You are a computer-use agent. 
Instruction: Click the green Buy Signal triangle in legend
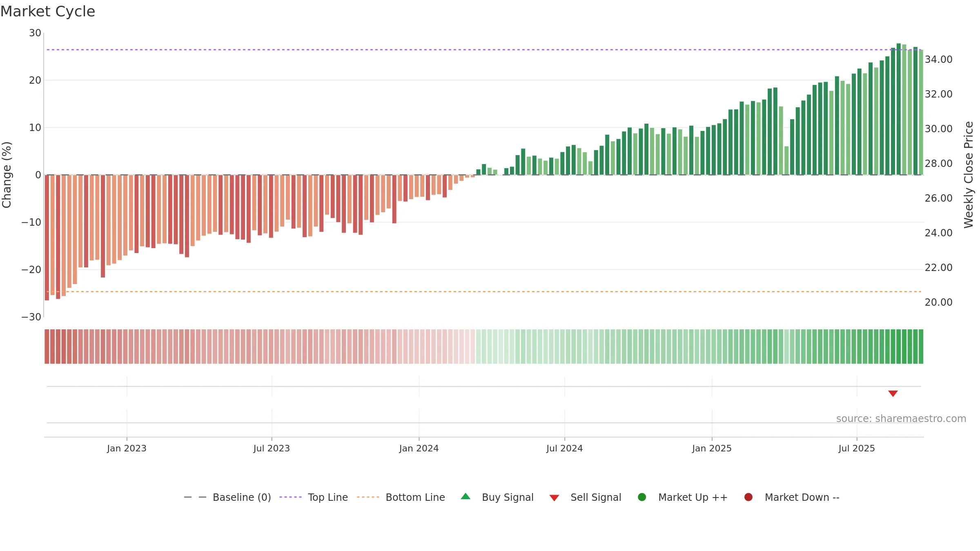click(465, 497)
